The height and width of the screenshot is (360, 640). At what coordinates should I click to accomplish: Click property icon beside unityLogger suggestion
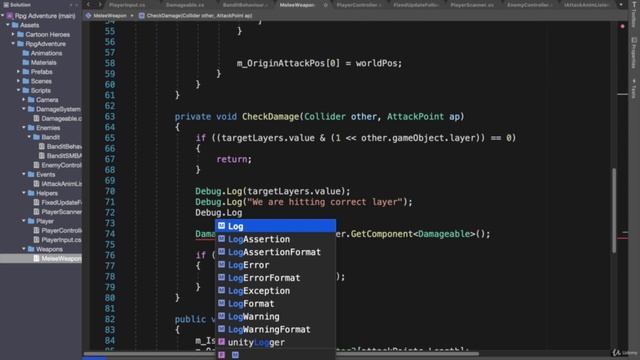point(221,342)
